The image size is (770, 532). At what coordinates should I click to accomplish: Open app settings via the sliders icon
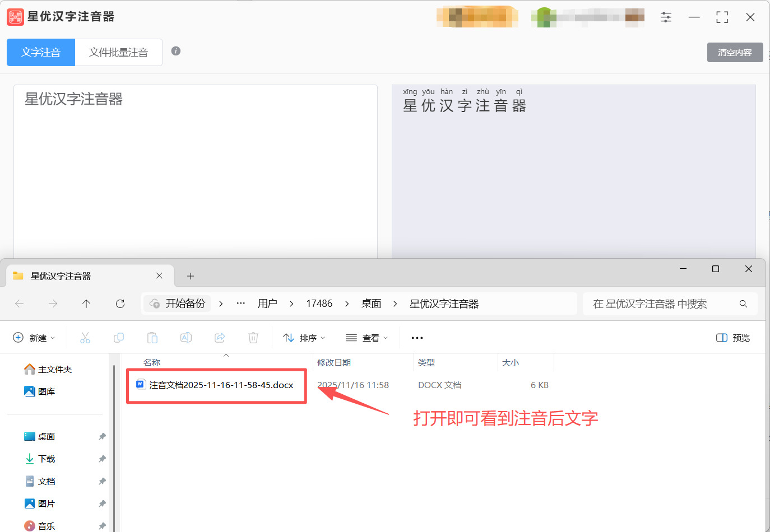pyautogui.click(x=666, y=17)
